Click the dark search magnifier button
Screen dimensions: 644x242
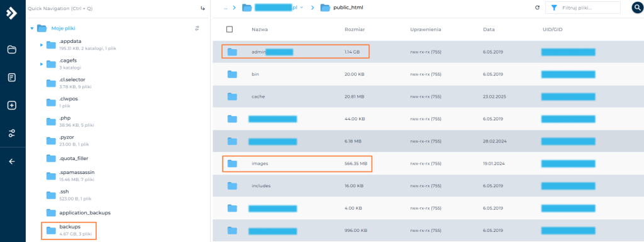coord(638,8)
